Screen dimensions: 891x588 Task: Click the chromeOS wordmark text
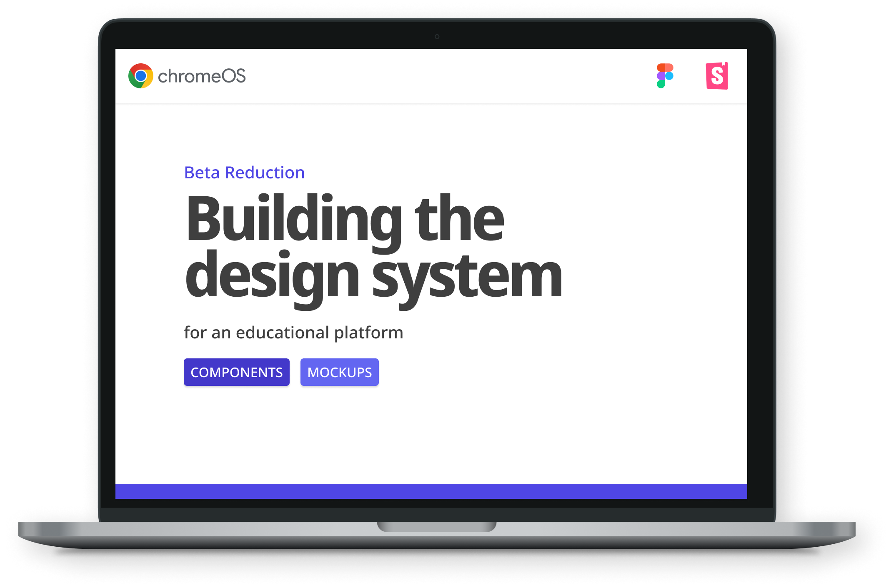point(202,76)
